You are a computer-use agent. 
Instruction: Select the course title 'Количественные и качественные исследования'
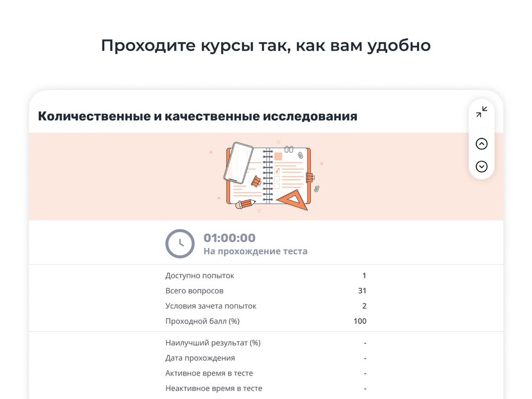[197, 116]
